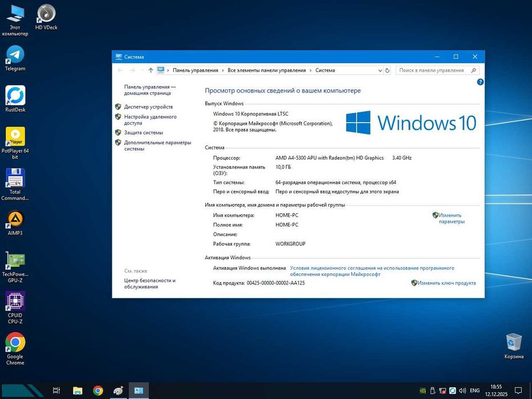Open 'Диспетчер устройств'

(148, 107)
